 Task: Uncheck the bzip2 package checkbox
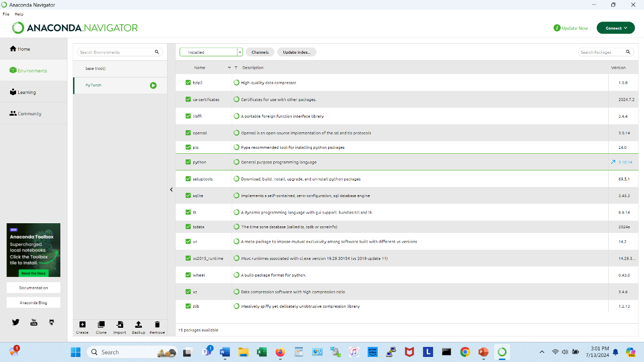(188, 82)
